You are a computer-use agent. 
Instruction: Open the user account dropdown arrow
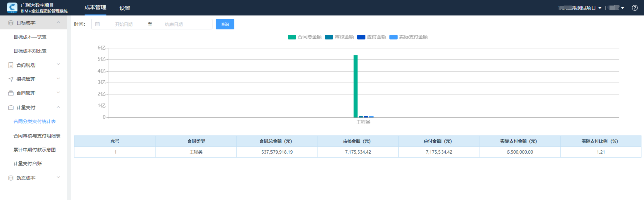tap(623, 8)
